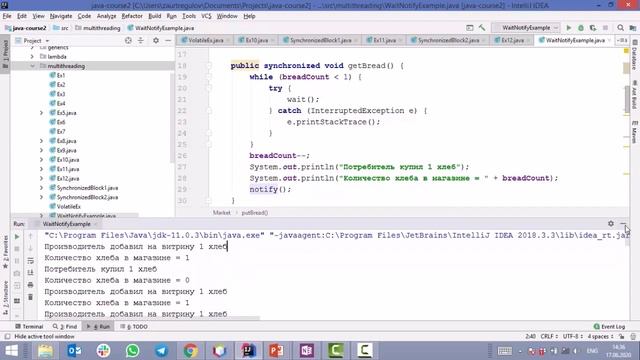640x360 pixels.
Task: Expand the Ex8.java node
Action: [42, 141]
